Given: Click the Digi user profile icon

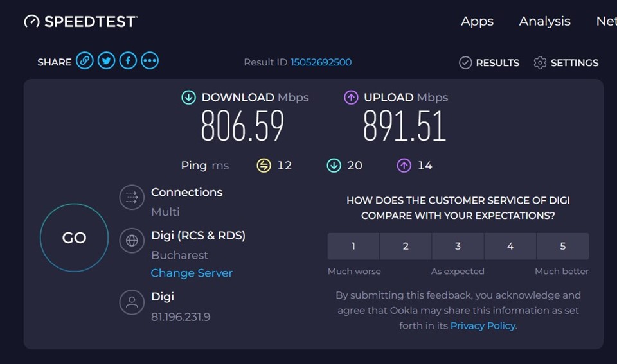Looking at the screenshot, I should [x=132, y=302].
